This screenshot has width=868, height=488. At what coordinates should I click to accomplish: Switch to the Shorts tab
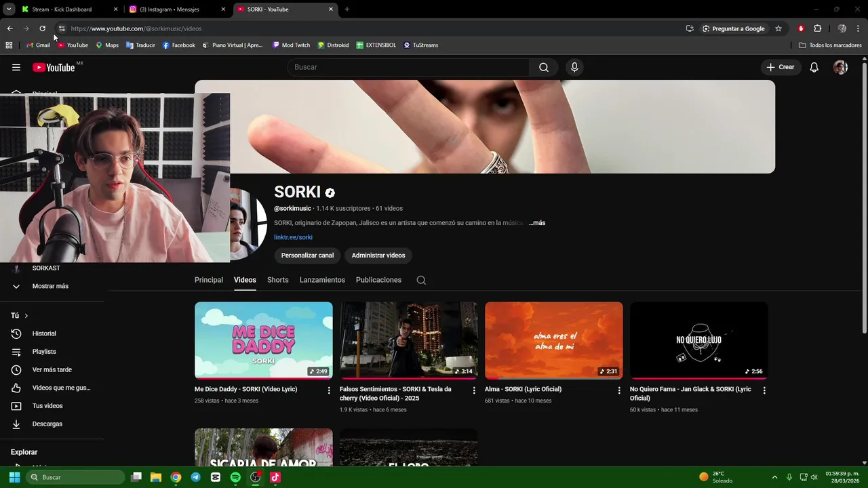pos(277,280)
